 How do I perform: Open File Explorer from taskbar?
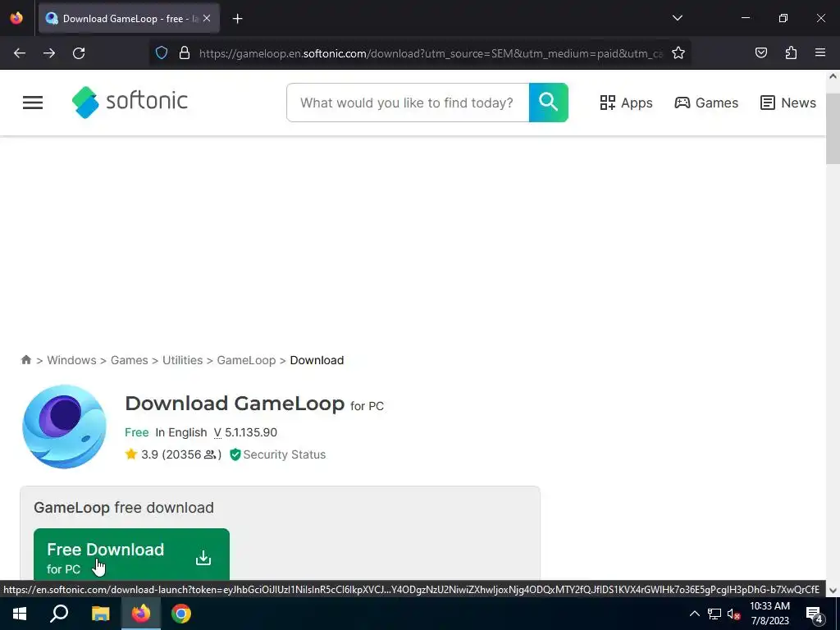tap(100, 614)
